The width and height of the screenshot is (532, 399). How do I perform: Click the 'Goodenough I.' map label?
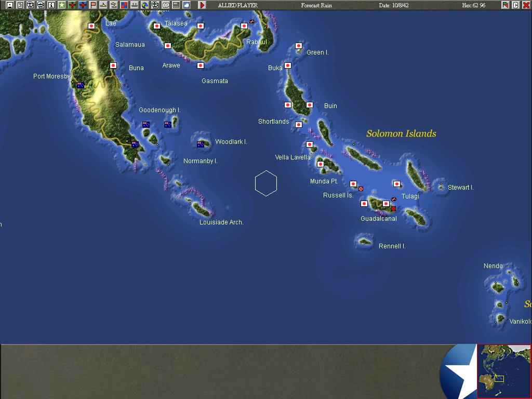pyautogui.click(x=159, y=110)
